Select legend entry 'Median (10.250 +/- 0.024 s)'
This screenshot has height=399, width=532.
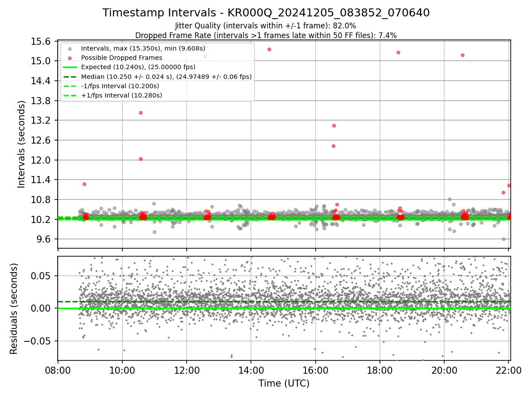[166, 77]
